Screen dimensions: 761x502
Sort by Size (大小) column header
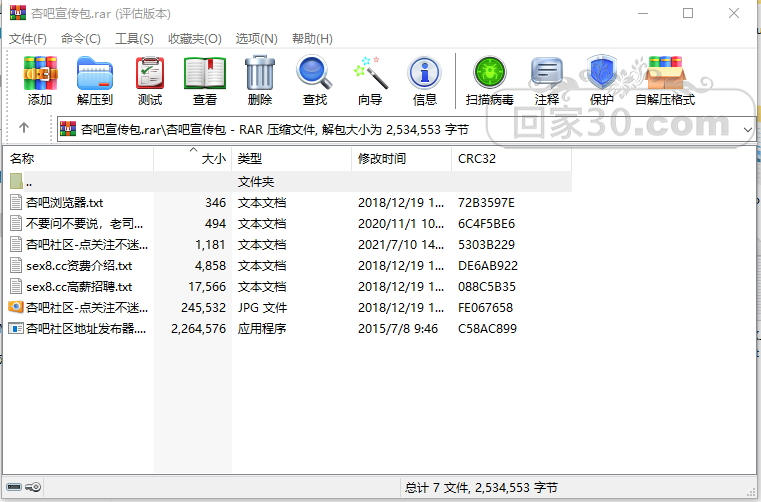coord(193,159)
